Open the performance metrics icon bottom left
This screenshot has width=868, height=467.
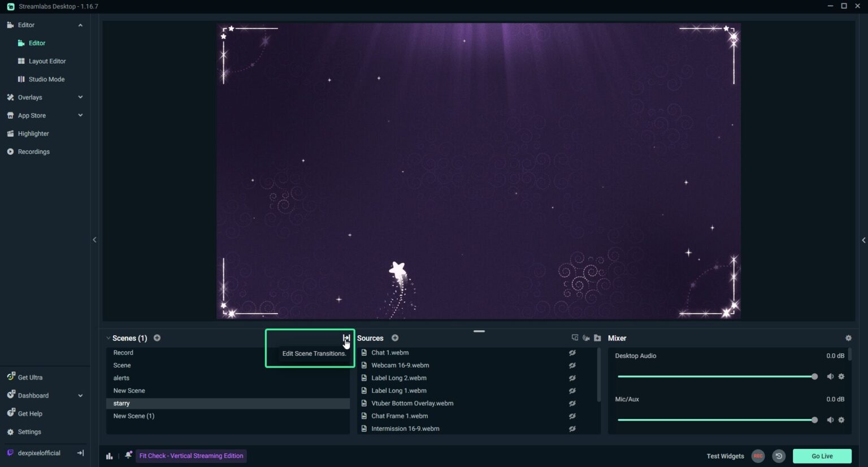[109, 456]
